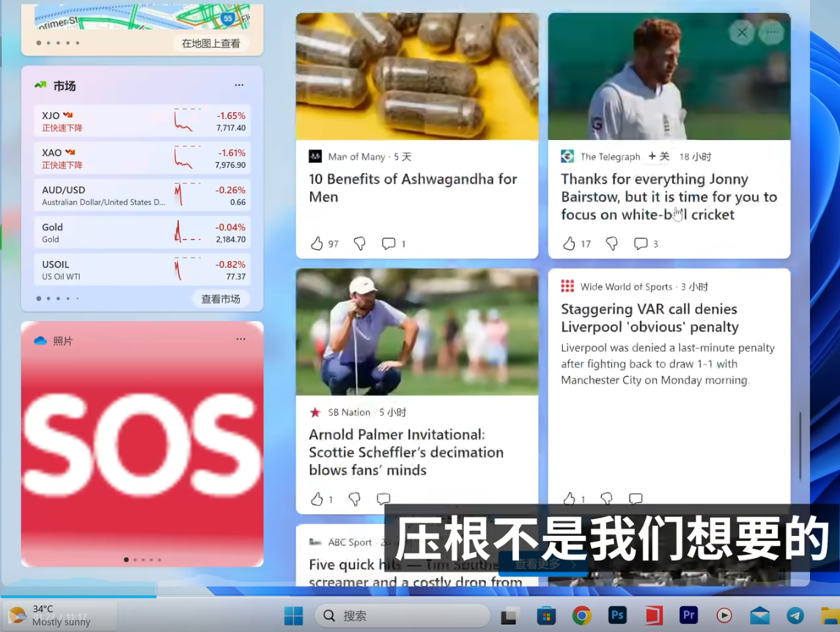Open the media player taskbar icon
Viewport: 840px width, 632px height.
point(724,615)
